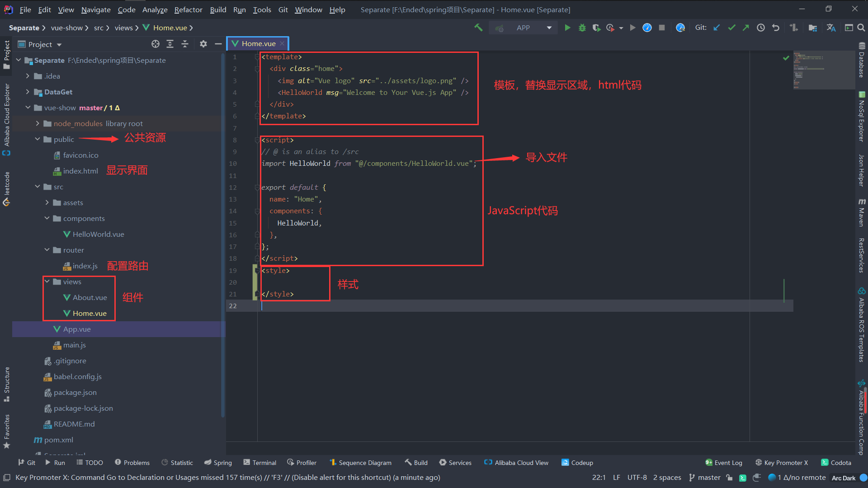Open the Leetcode side panel

click(x=6, y=189)
